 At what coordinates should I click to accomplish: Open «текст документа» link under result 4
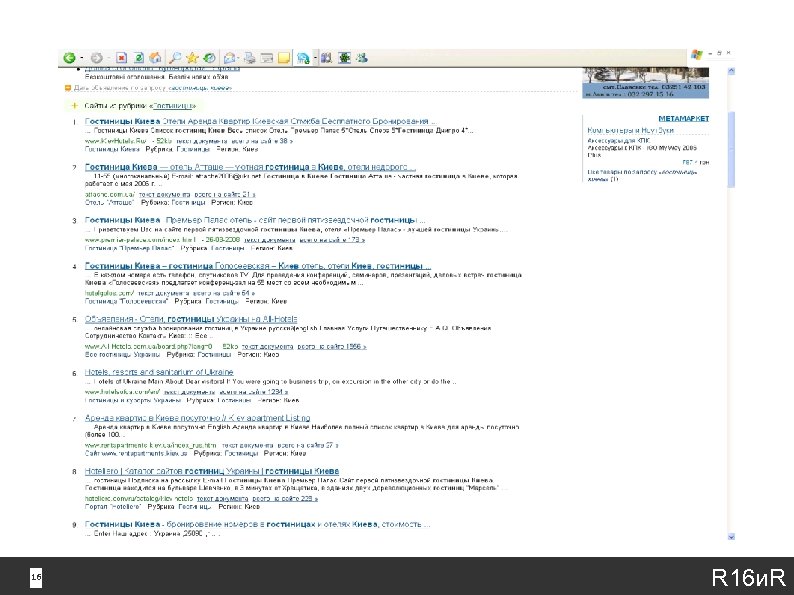point(163,293)
